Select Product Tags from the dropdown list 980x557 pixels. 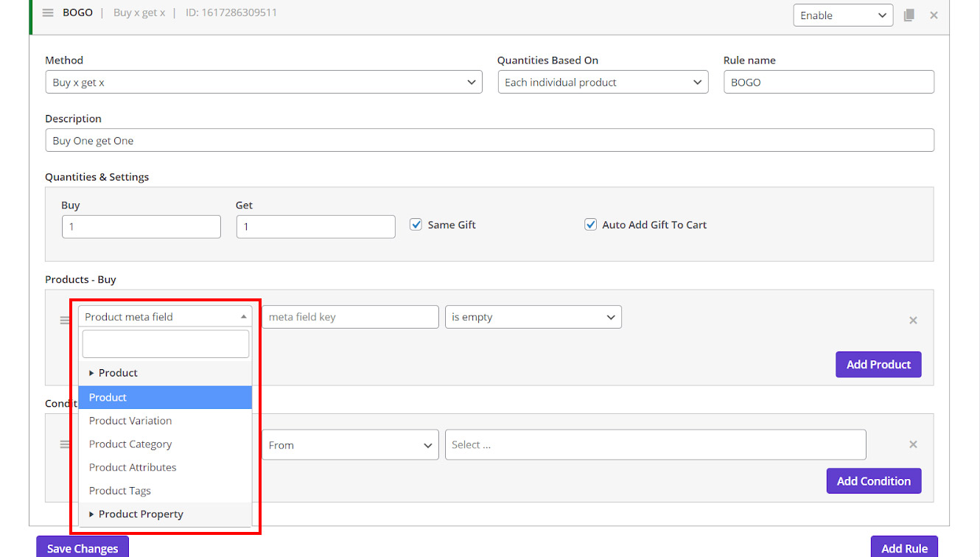120,491
